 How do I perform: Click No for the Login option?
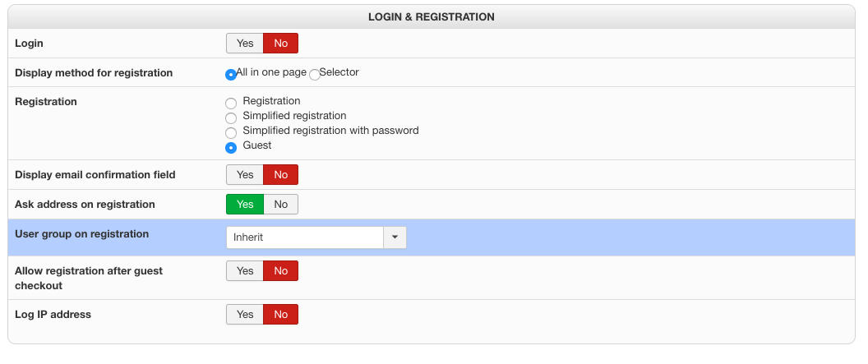click(x=280, y=44)
